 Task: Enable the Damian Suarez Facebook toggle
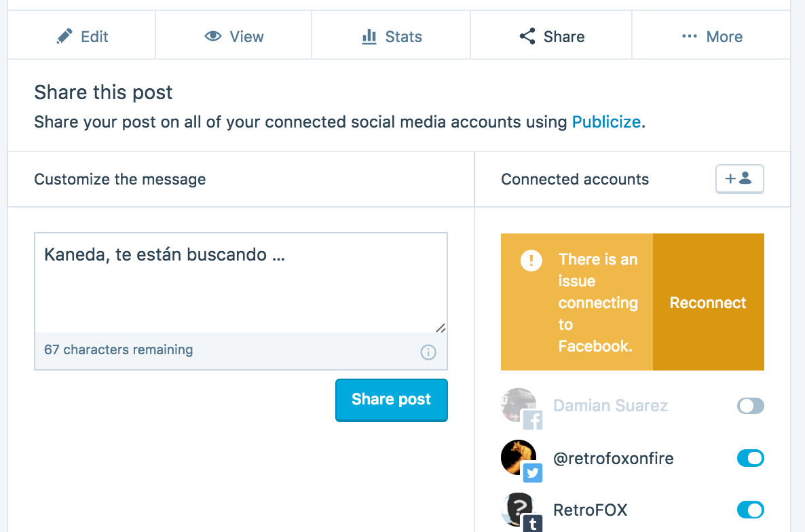pyautogui.click(x=750, y=406)
